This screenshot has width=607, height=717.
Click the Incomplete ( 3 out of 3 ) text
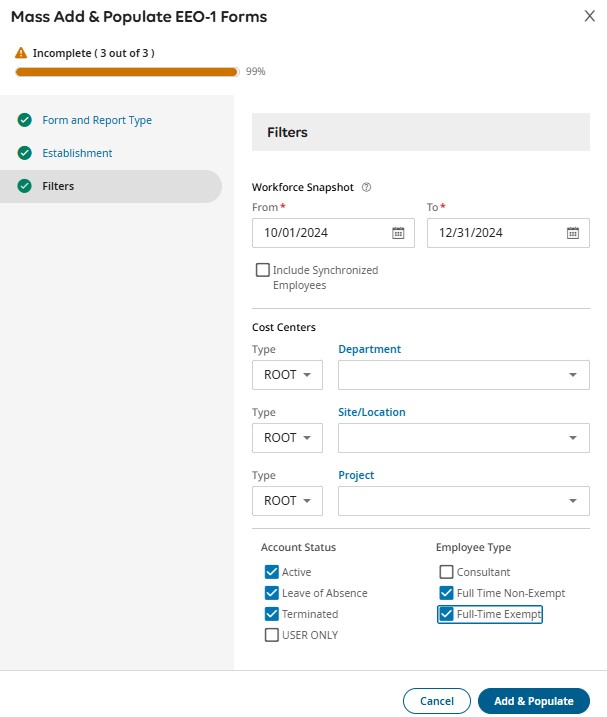pyautogui.click(x=94, y=53)
